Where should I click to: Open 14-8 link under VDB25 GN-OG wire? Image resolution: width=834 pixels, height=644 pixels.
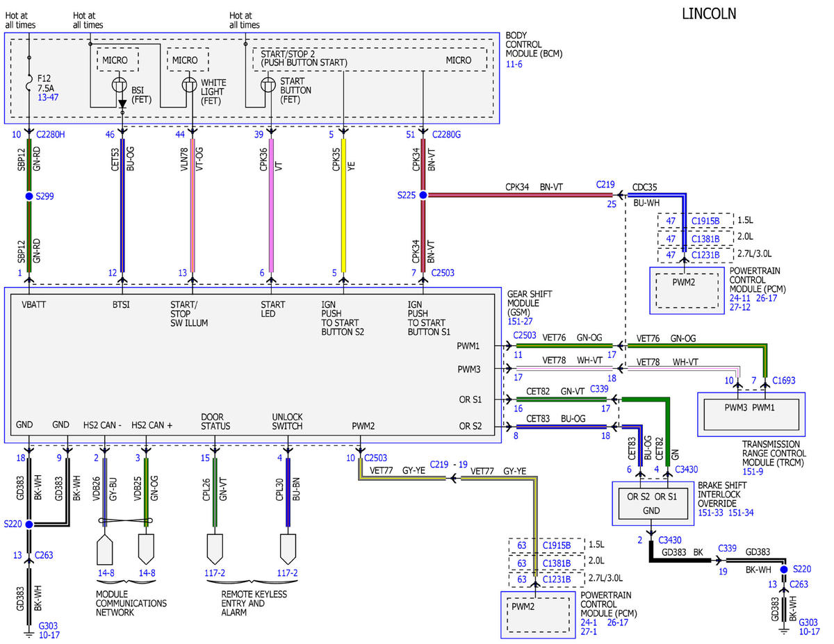147,574
